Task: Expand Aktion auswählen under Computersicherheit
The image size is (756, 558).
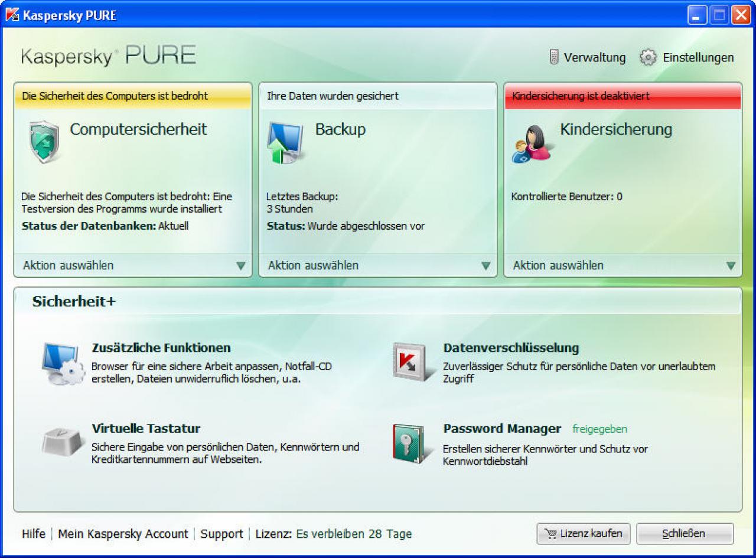Action: tap(133, 266)
